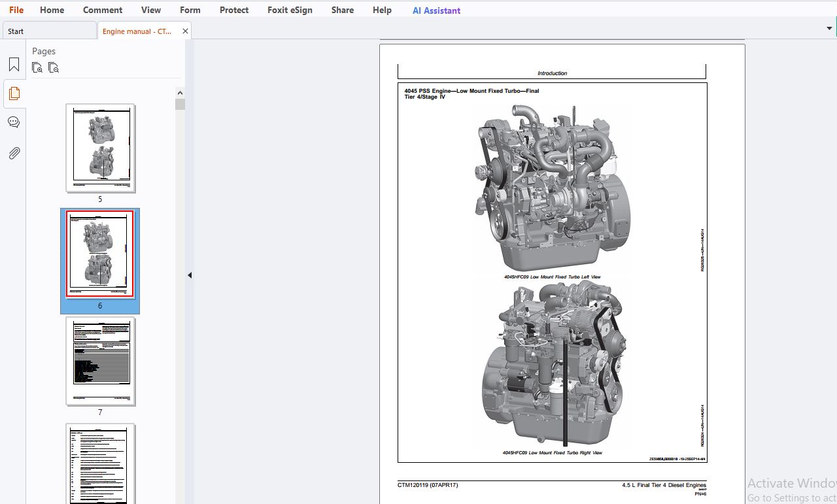Open the View ribbon tab

coord(151,10)
